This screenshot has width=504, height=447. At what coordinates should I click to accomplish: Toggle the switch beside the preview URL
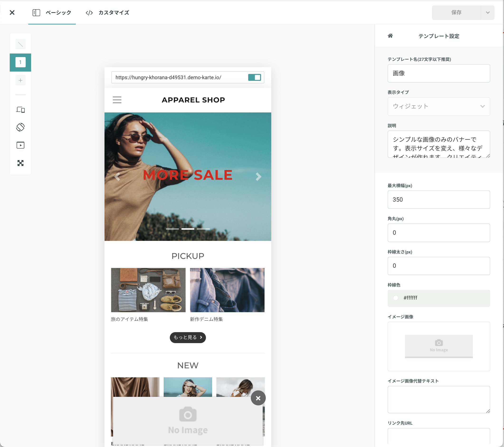[254, 78]
